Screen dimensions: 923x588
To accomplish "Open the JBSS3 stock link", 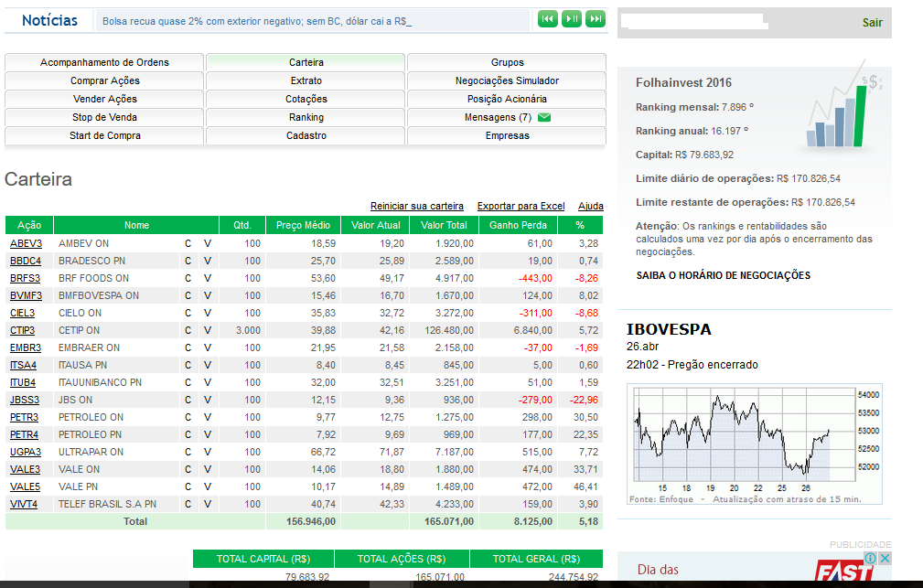I will click(x=25, y=400).
